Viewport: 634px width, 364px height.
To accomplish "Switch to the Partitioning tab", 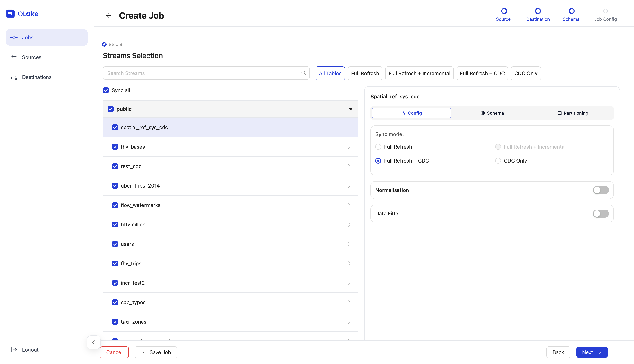I will coord(573,113).
